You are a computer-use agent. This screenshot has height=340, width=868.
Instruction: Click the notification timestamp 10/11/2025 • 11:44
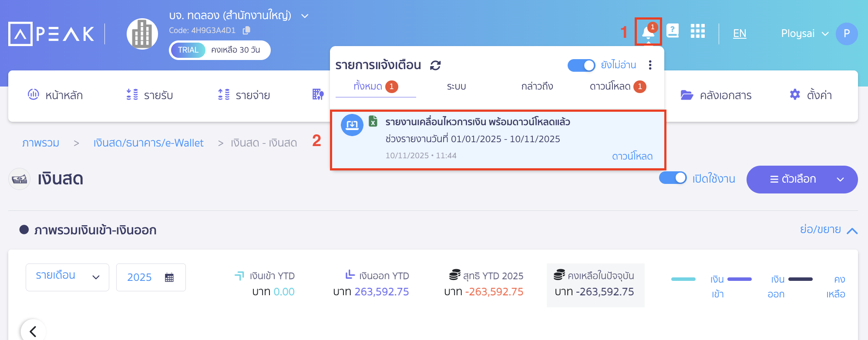tap(421, 156)
